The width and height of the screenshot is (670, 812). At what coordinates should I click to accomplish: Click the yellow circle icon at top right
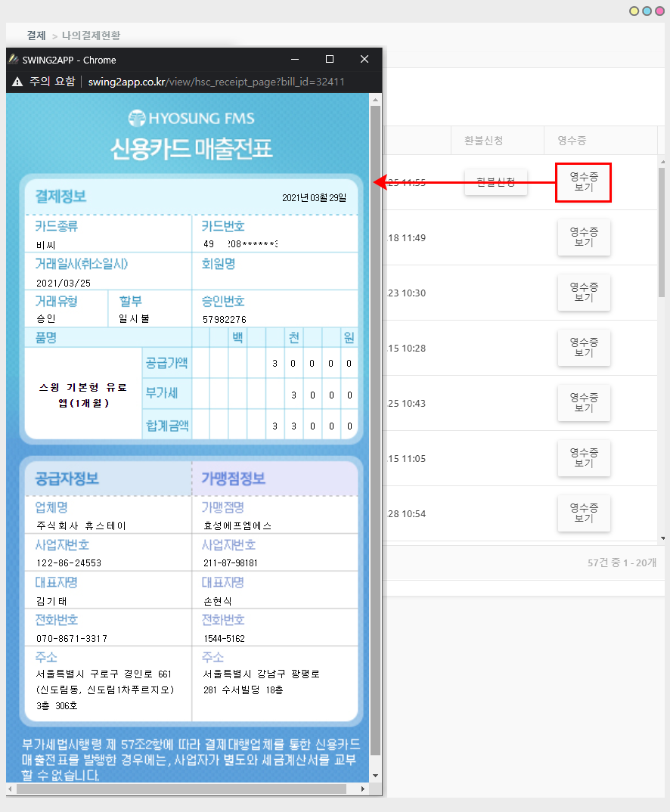tap(635, 11)
